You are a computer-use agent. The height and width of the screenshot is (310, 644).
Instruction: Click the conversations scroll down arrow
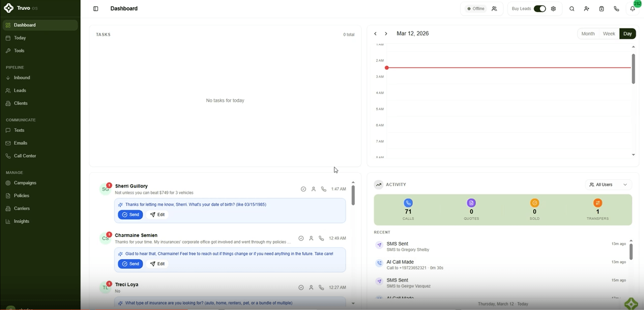pyautogui.click(x=353, y=304)
